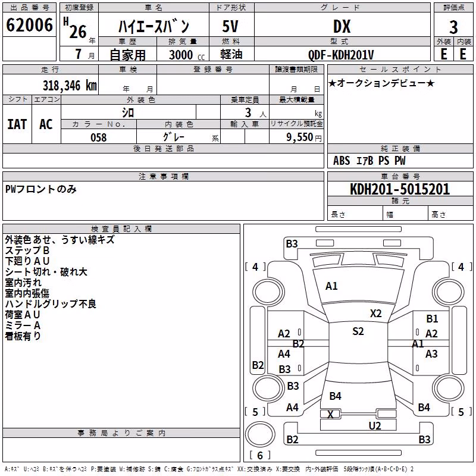Click the mileage value 318,346 km

click(70, 86)
